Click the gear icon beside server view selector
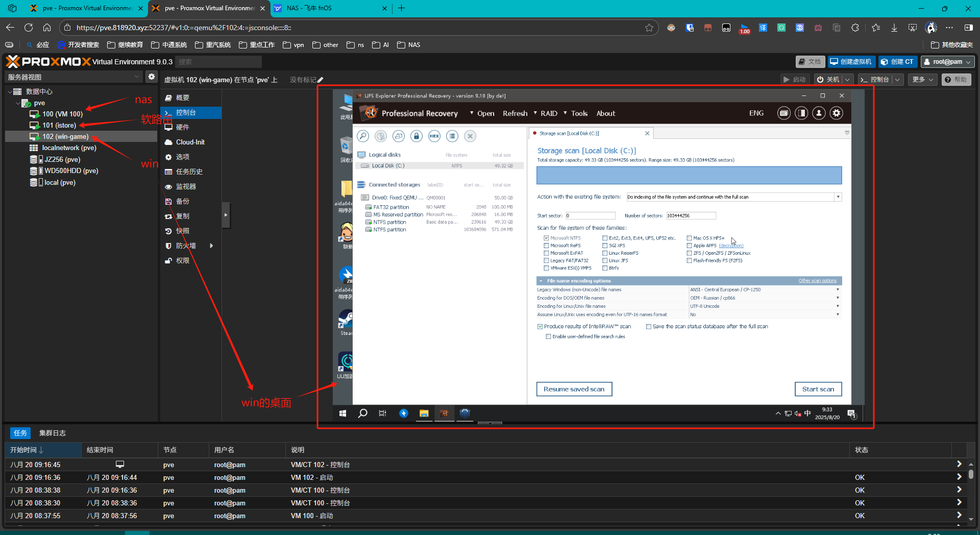The height and width of the screenshot is (535, 980). (x=152, y=77)
